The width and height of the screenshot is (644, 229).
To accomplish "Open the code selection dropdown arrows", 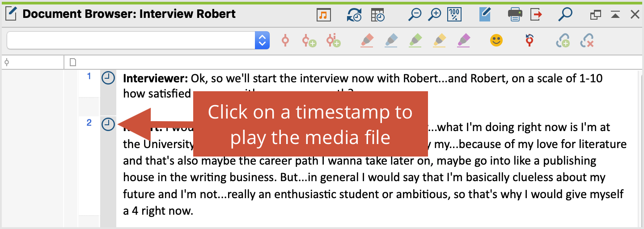I will coord(262,40).
